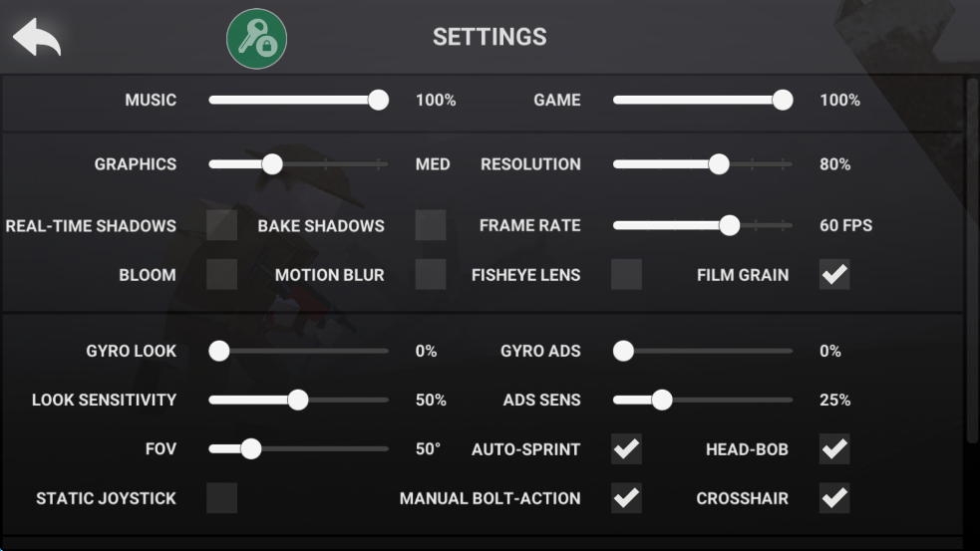Disable the Crosshair checkbox
980x551 pixels.
834,498
